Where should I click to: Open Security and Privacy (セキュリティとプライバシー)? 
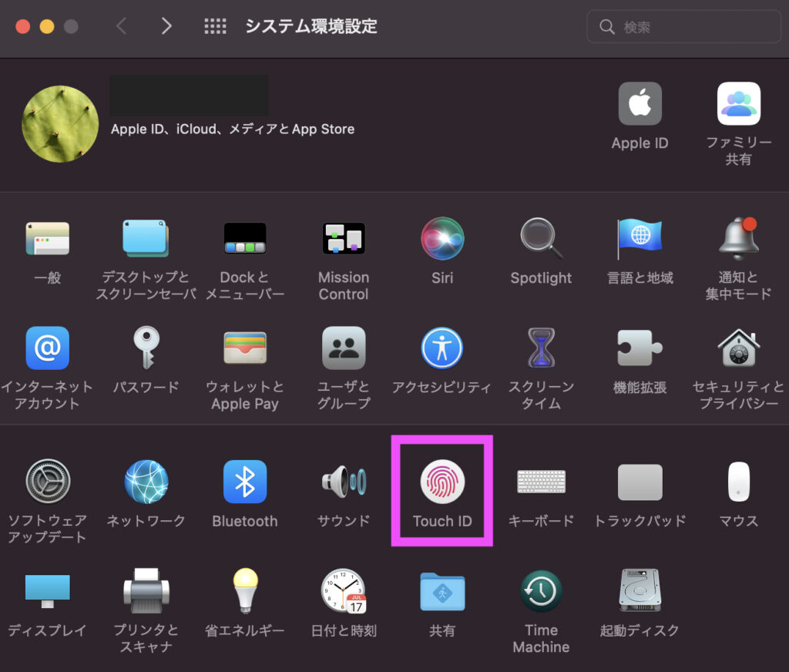(x=738, y=348)
